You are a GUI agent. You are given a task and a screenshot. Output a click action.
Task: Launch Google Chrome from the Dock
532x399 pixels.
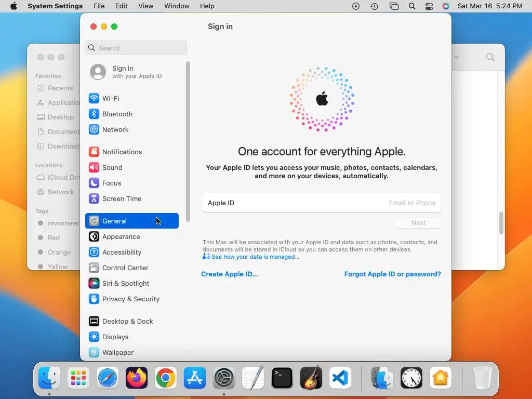click(x=166, y=378)
